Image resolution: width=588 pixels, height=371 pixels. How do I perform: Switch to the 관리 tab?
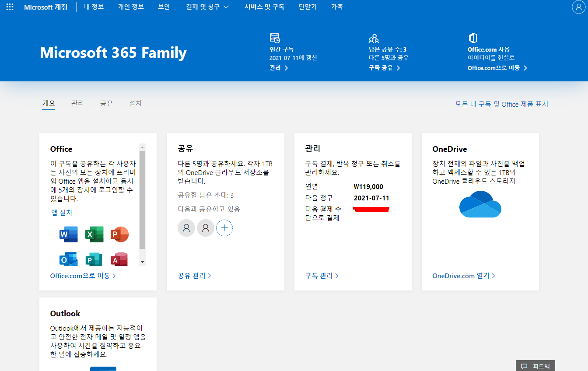pos(77,103)
